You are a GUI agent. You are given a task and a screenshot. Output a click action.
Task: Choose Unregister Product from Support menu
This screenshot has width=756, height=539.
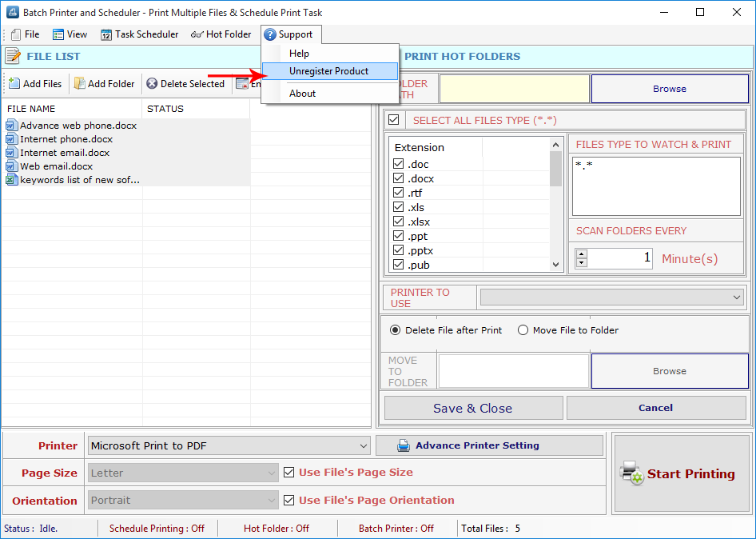(x=328, y=71)
